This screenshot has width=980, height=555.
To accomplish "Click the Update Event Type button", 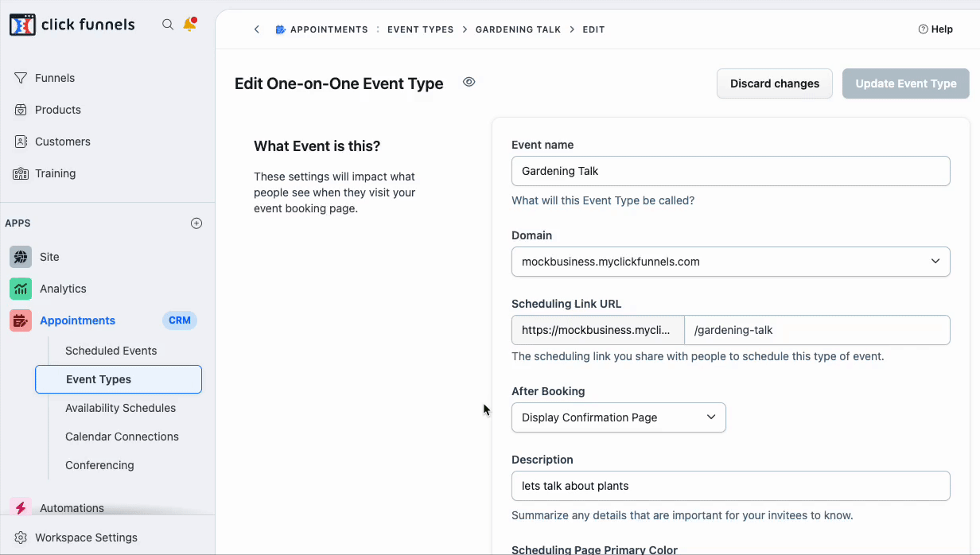I will (x=906, y=83).
